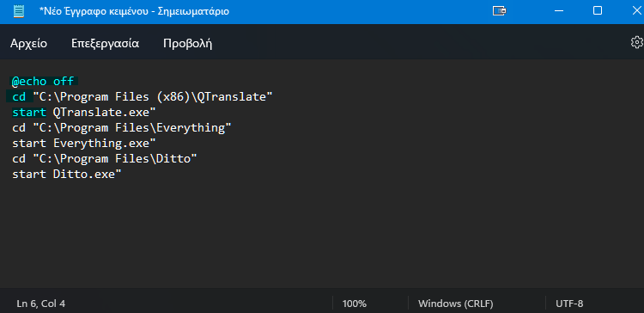The width and height of the screenshot is (644, 313).
Task: Click in the 'cd "C:\Program Files\Ditto"' line
Action: click(x=105, y=159)
